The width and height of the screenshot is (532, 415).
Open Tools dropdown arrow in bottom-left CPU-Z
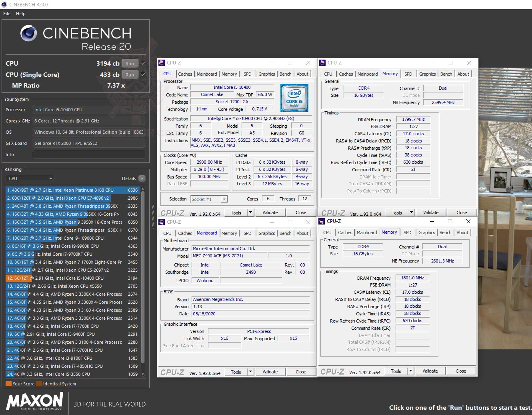click(x=251, y=372)
